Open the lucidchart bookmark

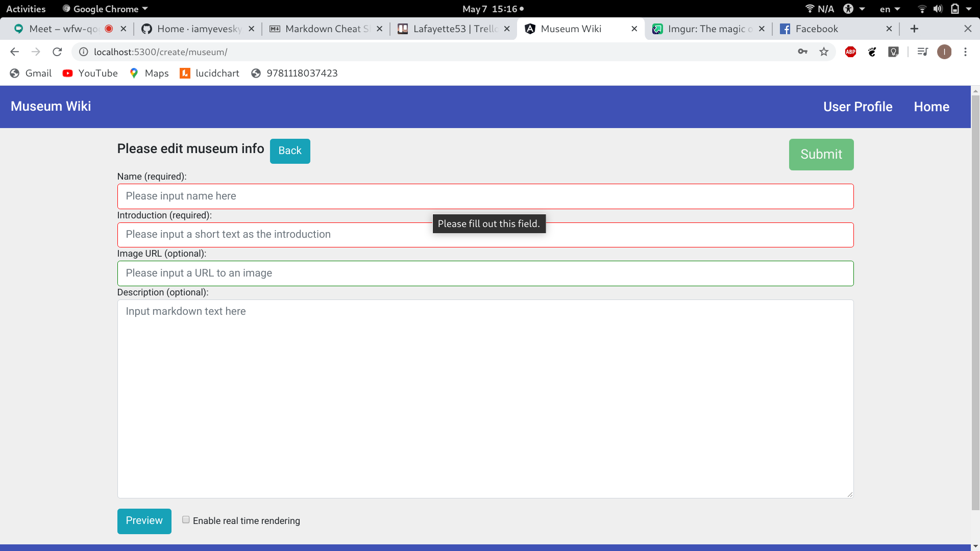pyautogui.click(x=209, y=73)
